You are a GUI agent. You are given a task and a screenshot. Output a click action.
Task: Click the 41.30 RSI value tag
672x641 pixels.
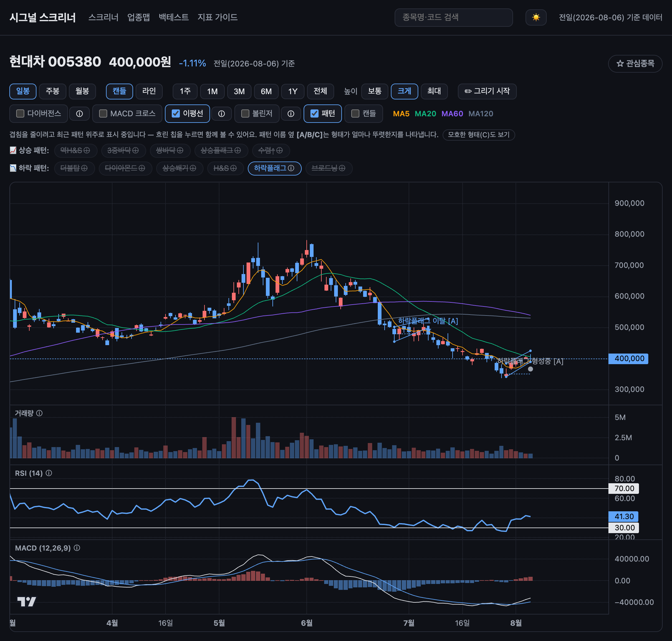click(x=623, y=516)
